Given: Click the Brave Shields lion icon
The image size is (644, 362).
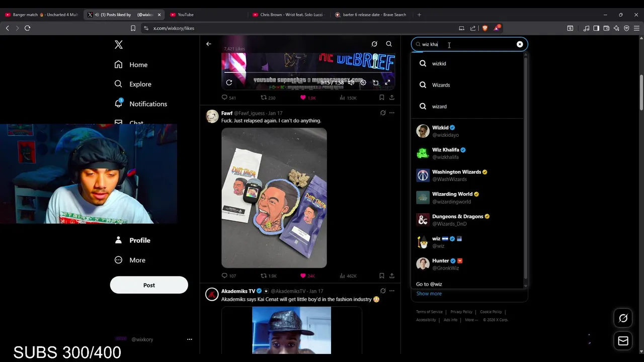Looking at the screenshot, I should (485, 28).
